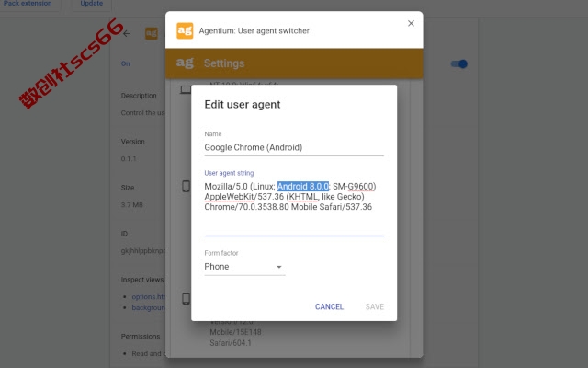Click the AppleWebKit/537.36 line of the string

coord(284,197)
